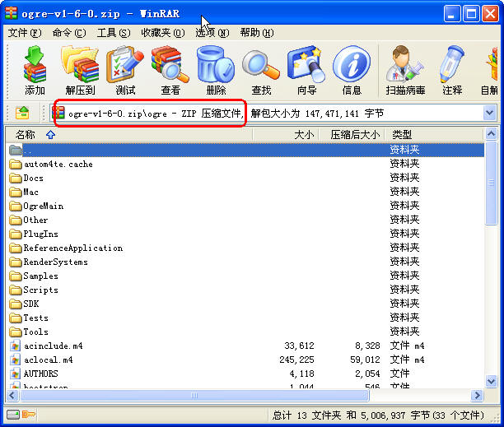
Task: Click the Add (添加) toolbar icon
Action: (x=35, y=64)
